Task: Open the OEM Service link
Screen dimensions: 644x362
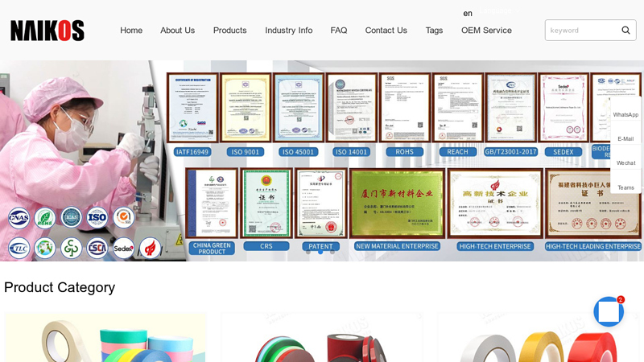Action: tap(486, 31)
